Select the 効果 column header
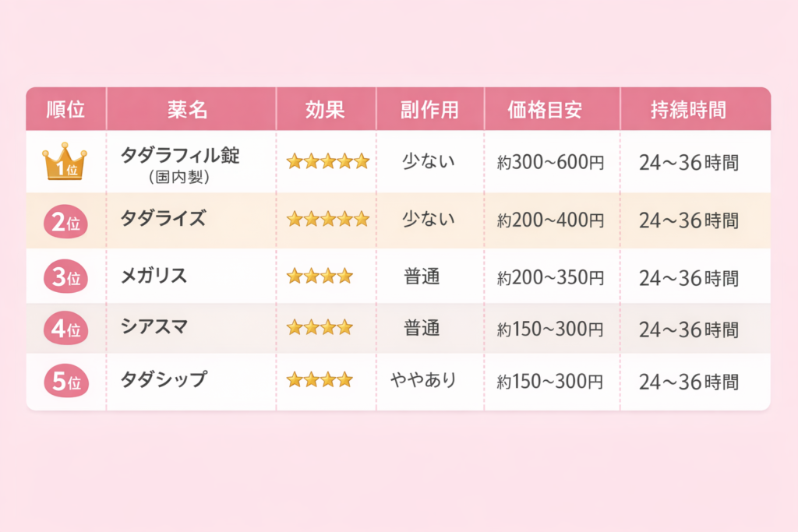Screen dimensions: 798x532 325,110
